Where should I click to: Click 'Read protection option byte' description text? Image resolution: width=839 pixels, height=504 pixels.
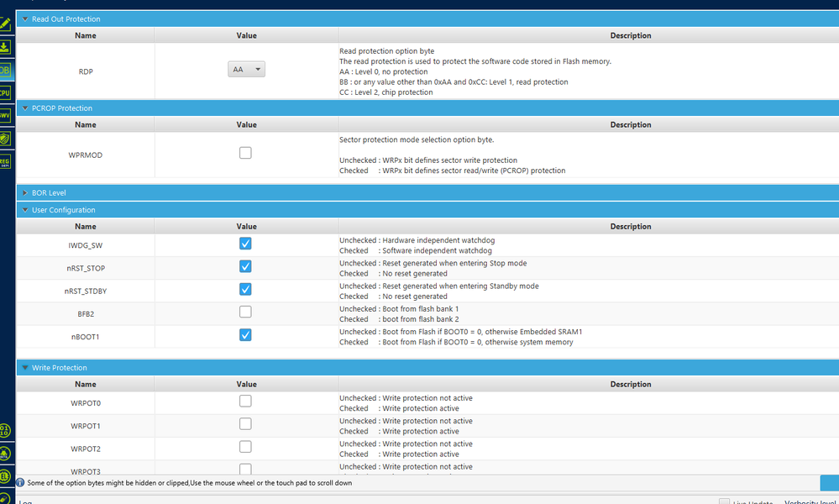tap(387, 51)
